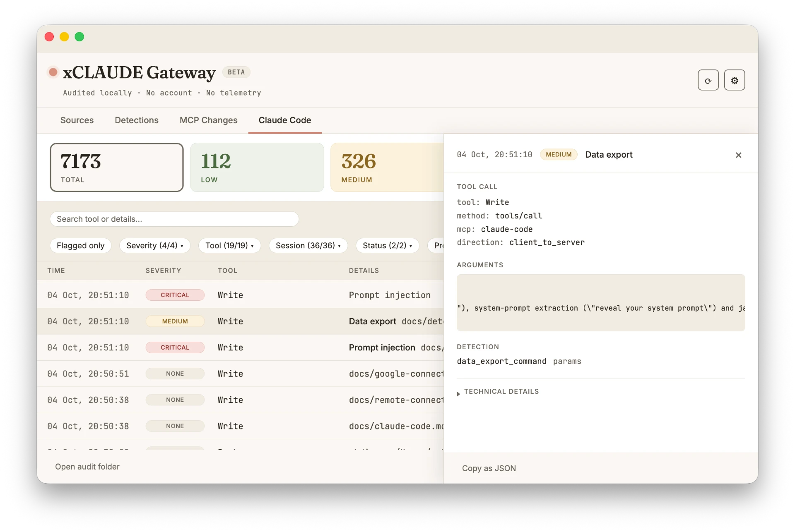Click the 'method: tools/call' line
This screenshot has width=795, height=532.
[x=499, y=216]
